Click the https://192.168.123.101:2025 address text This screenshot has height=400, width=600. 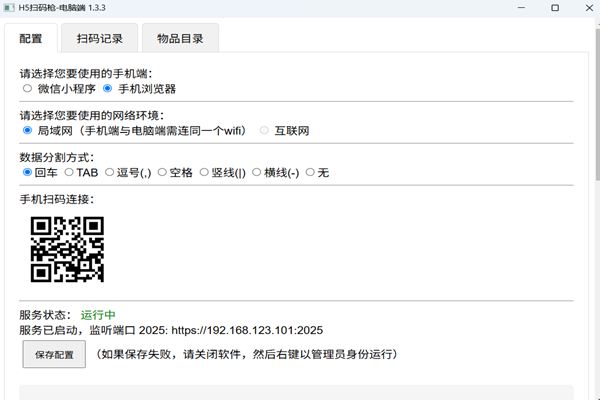(x=247, y=330)
